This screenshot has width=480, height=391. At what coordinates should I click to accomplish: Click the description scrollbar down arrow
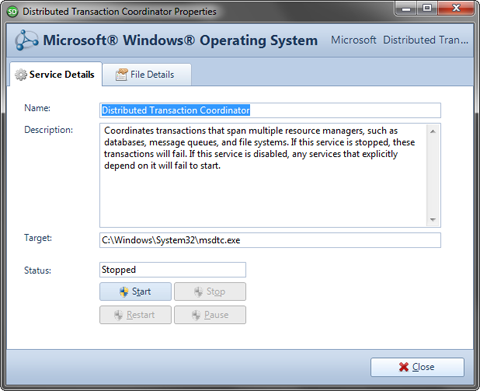point(433,219)
